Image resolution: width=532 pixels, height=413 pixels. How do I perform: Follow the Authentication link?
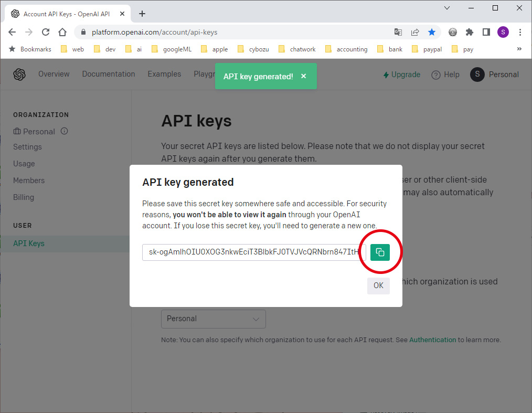pos(432,340)
